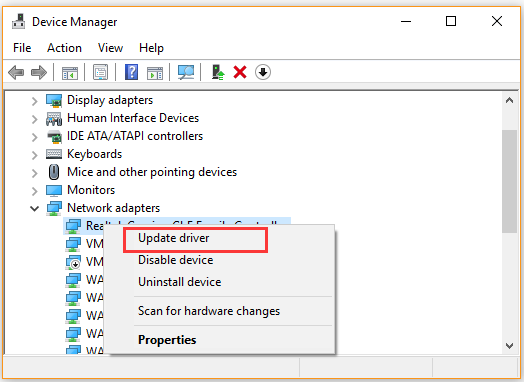Click the Display adapters category icon

pos(54,101)
